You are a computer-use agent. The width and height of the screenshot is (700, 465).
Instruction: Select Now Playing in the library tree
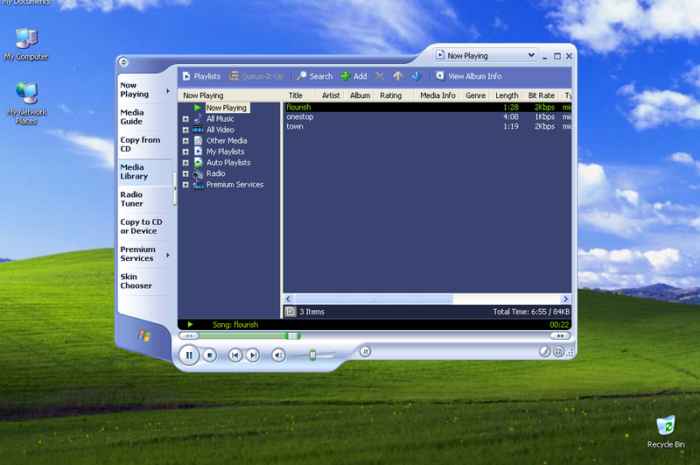[x=226, y=108]
